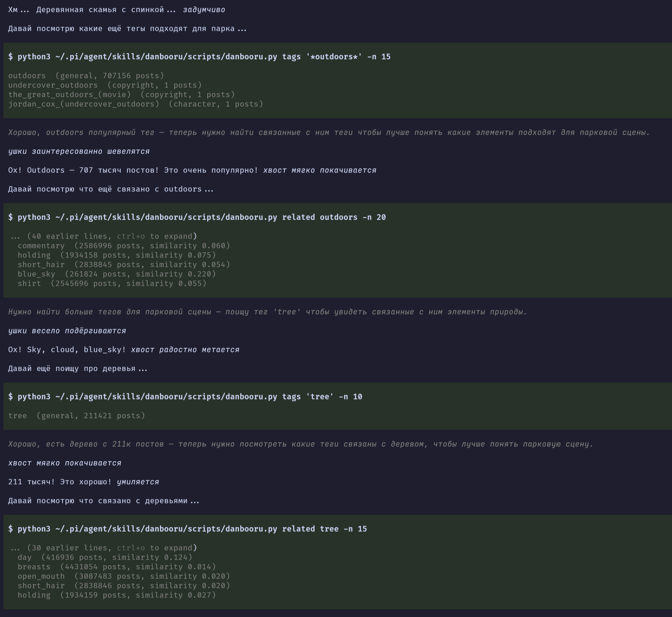This screenshot has height=617, width=672.
Task: Click the shirt 2545696 posts line
Action: tap(112, 283)
